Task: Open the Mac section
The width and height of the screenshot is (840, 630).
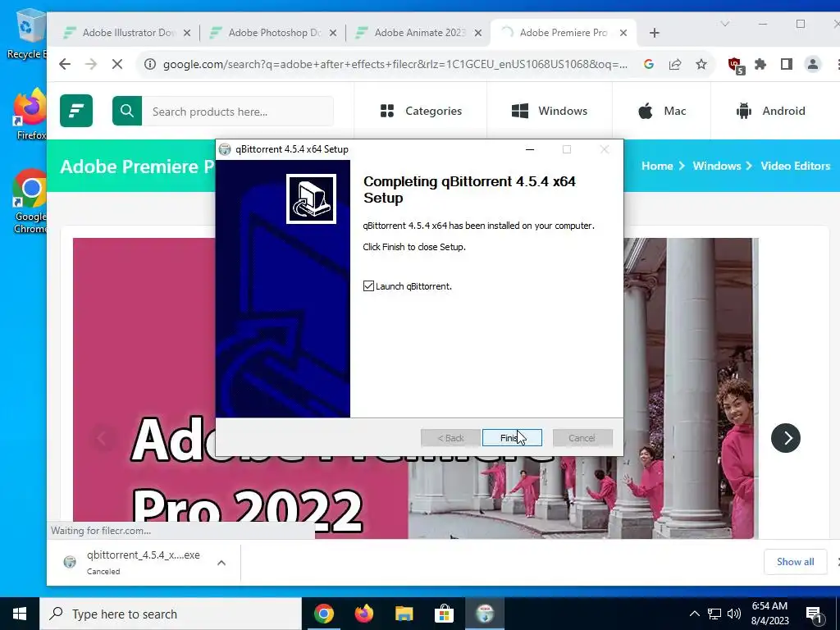Action: point(662,111)
